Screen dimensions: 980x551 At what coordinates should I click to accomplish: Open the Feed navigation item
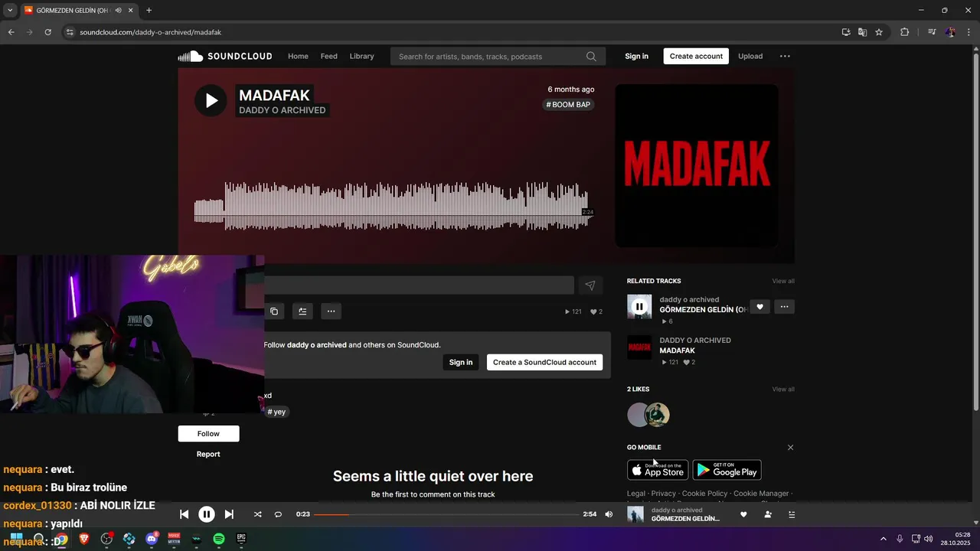point(328,56)
